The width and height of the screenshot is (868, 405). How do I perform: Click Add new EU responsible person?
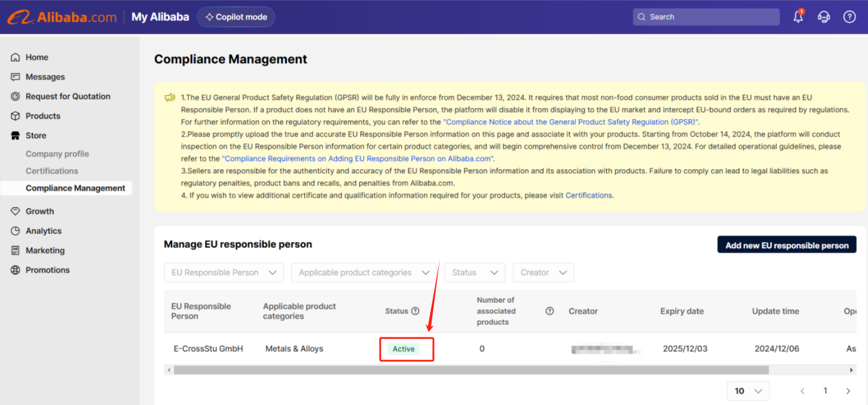[787, 245]
